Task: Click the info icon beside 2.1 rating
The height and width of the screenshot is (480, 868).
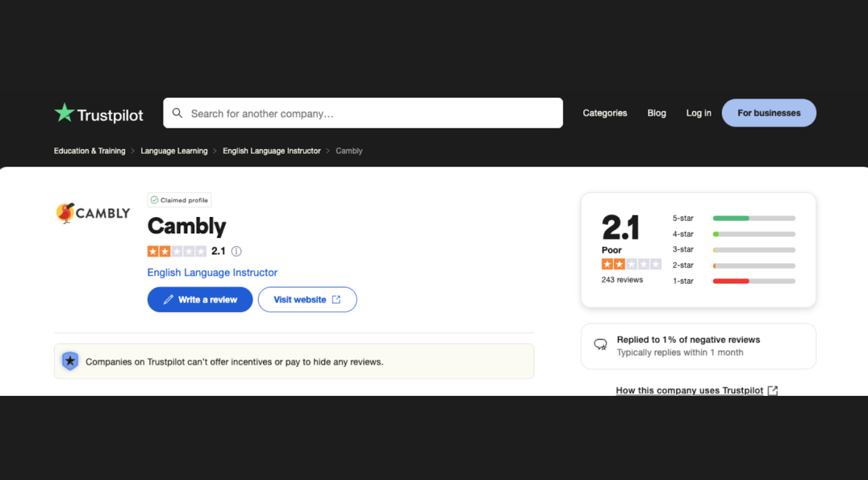Action: click(x=236, y=251)
